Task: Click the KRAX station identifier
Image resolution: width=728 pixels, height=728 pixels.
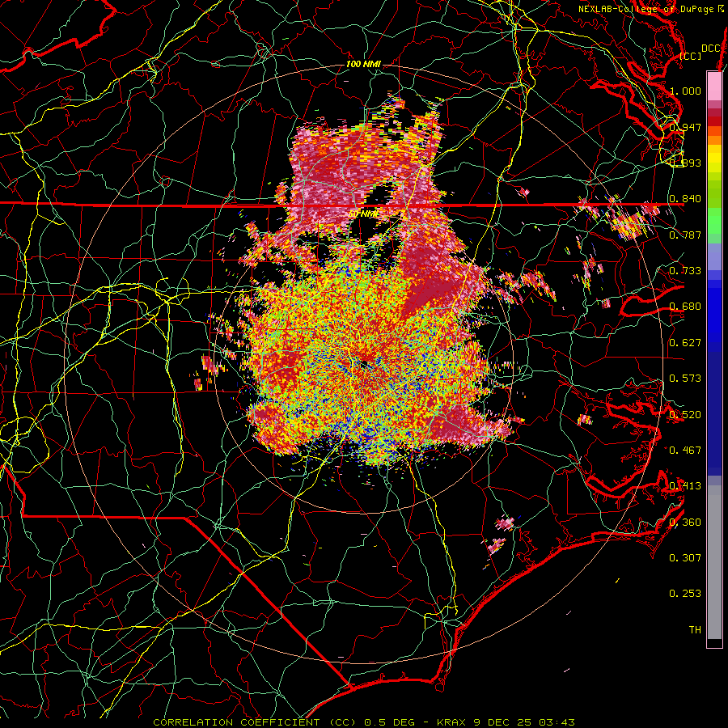Action: pos(453,722)
